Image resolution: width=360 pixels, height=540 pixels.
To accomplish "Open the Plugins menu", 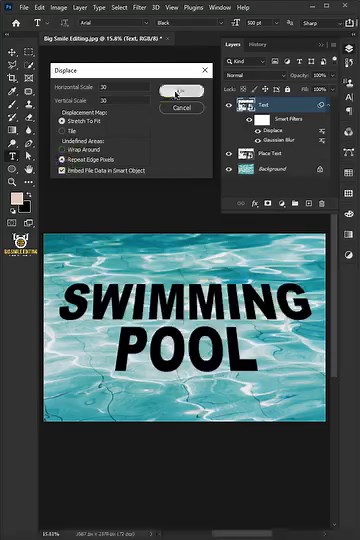I will coord(193,8).
